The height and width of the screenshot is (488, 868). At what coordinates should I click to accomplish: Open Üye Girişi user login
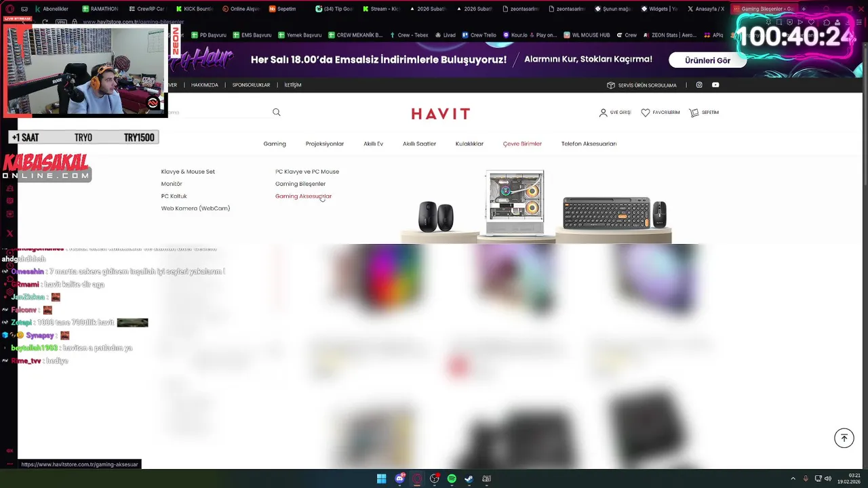coord(615,113)
